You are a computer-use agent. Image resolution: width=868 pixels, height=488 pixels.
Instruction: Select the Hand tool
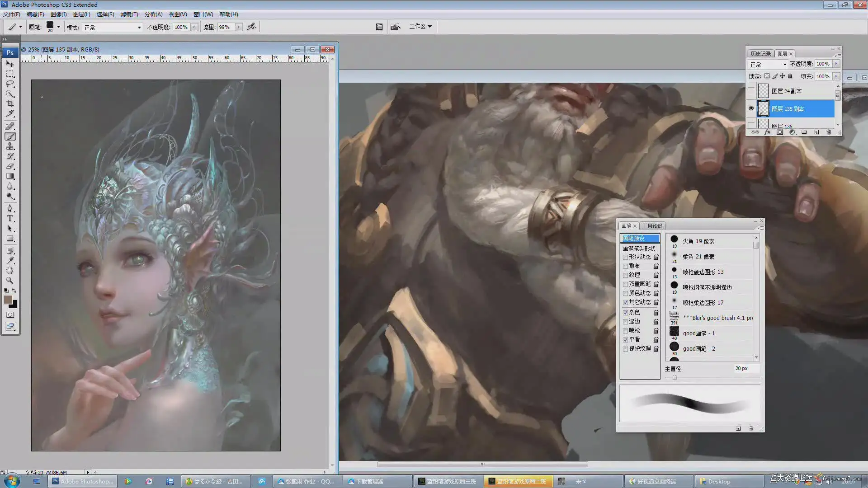point(10,270)
